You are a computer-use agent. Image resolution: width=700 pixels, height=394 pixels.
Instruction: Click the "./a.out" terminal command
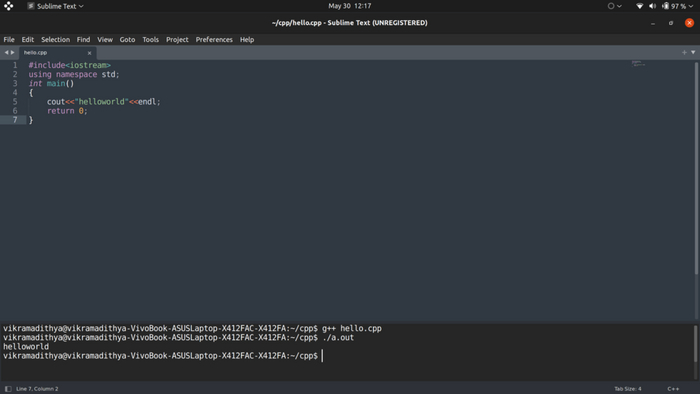[x=338, y=338]
